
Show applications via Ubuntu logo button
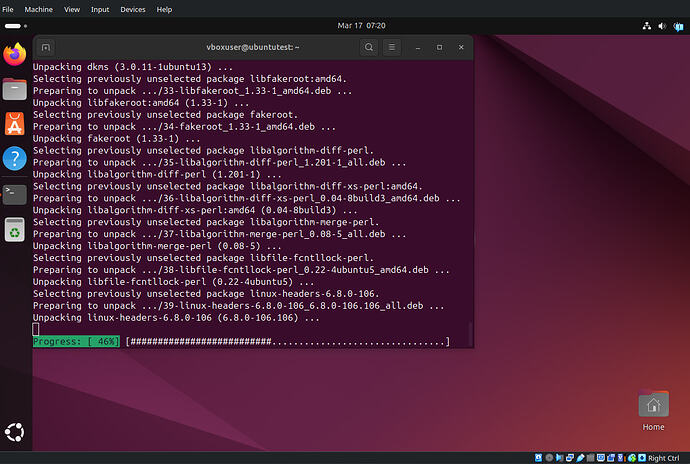tap(14, 433)
